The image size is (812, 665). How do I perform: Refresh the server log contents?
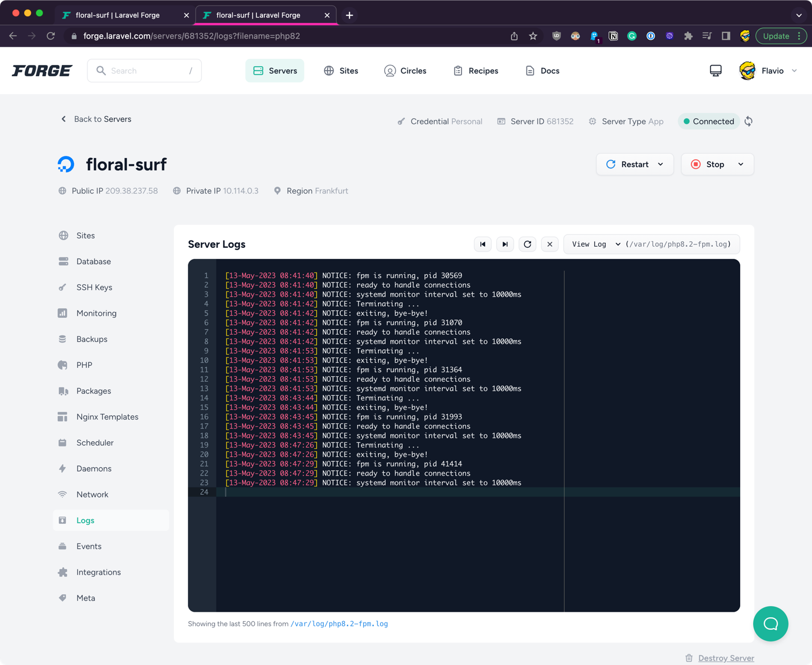(x=527, y=244)
